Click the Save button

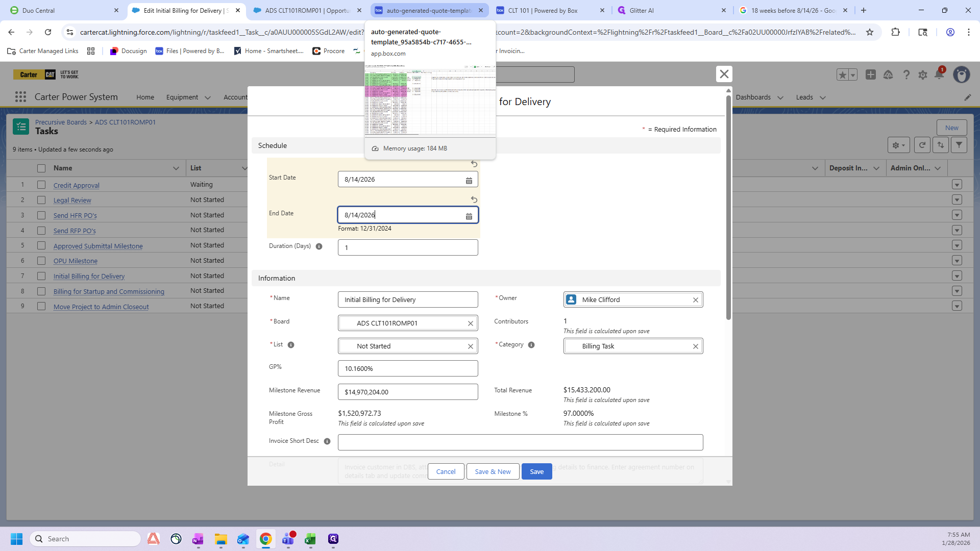536,471
